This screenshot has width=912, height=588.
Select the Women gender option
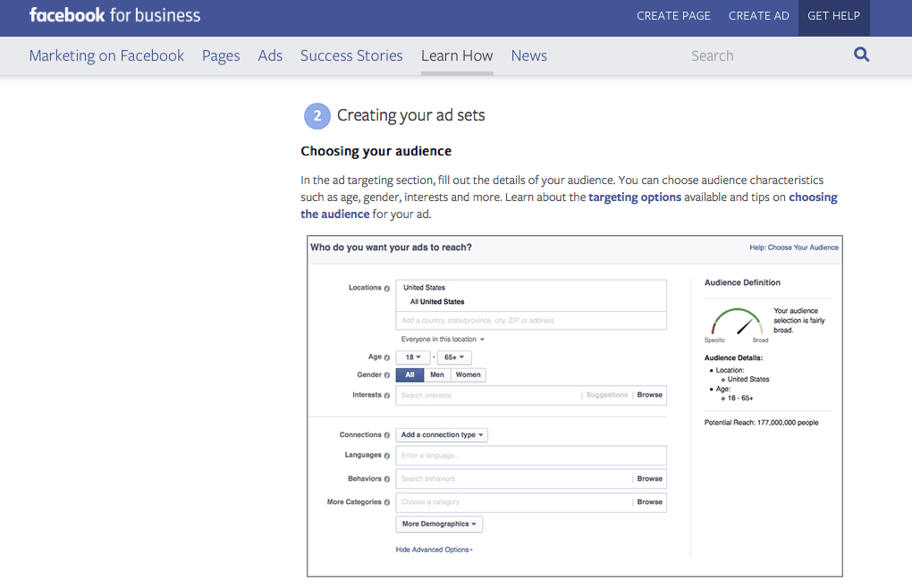[x=468, y=375]
